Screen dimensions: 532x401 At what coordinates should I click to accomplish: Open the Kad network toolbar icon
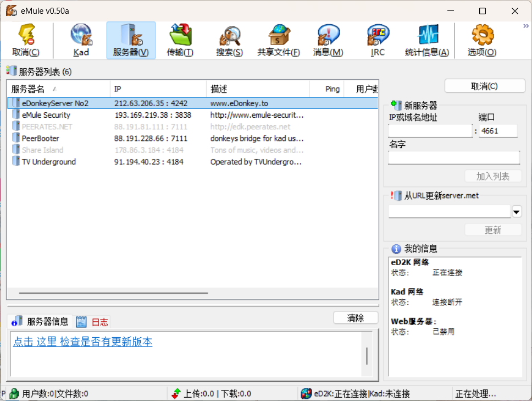click(81, 40)
